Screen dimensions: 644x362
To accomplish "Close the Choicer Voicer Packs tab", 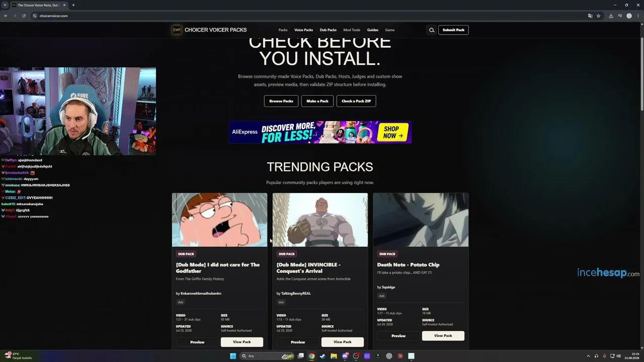I will (64, 5).
